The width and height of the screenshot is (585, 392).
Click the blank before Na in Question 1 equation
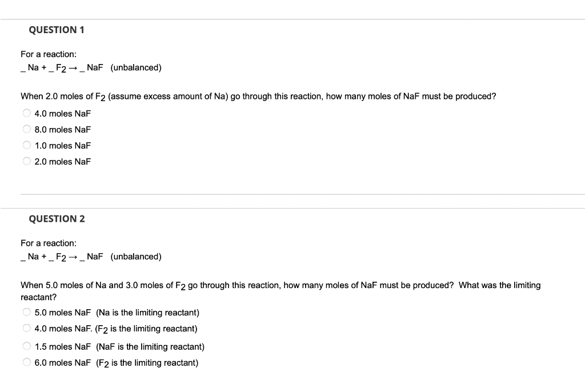(23, 70)
